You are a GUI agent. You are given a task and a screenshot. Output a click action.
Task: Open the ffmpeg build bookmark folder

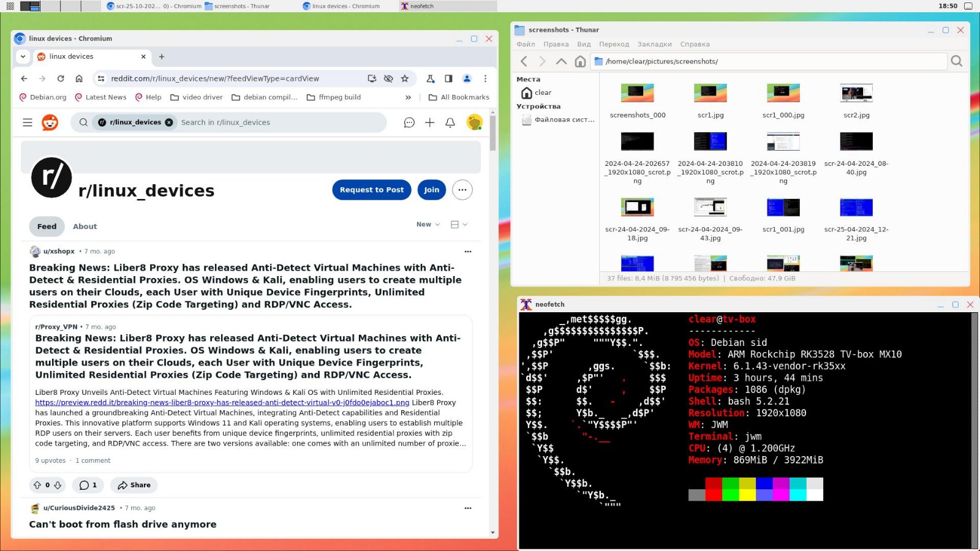click(334, 97)
